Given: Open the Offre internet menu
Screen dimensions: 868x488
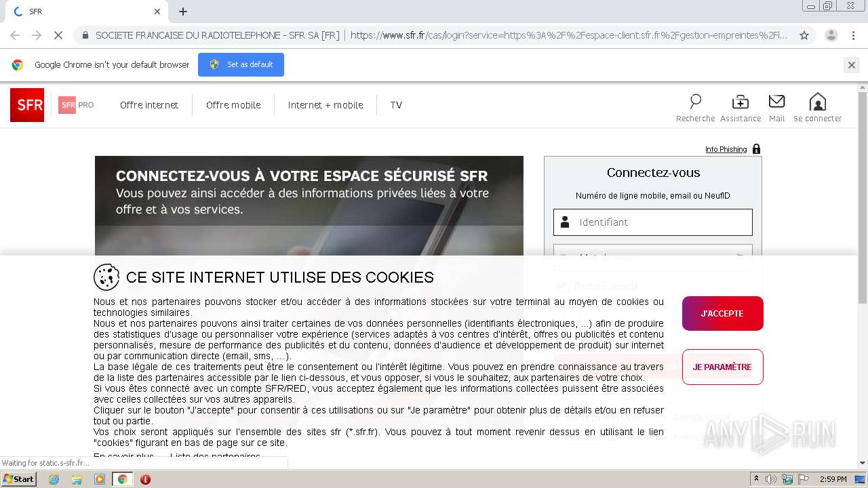Looking at the screenshot, I should click(x=149, y=105).
